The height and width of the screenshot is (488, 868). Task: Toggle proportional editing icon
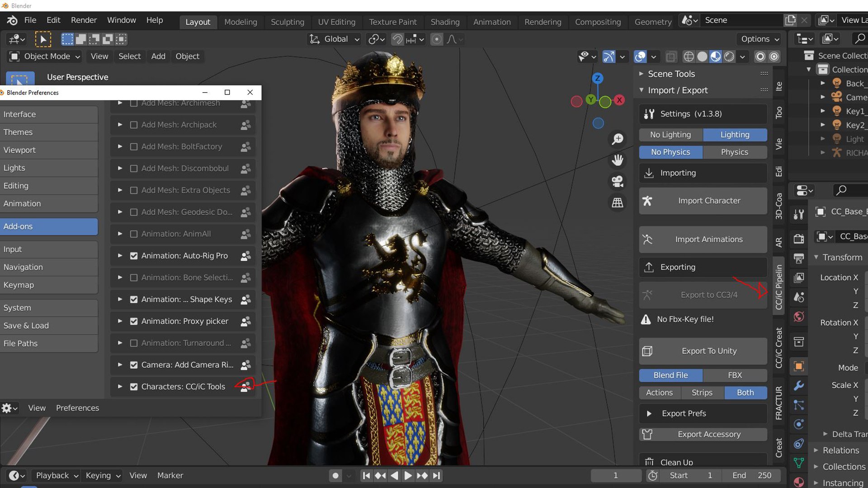click(x=436, y=39)
